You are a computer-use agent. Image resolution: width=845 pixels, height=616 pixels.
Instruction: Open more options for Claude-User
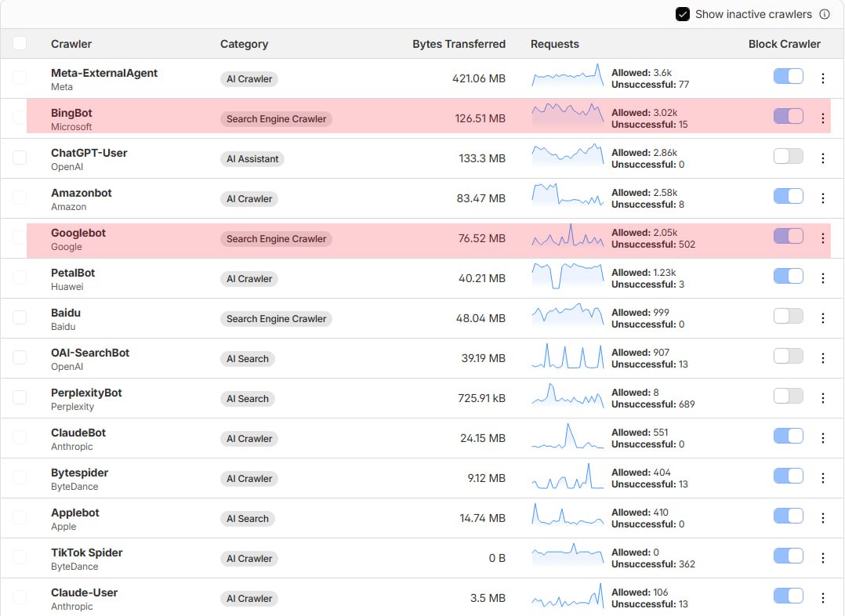[x=823, y=598]
